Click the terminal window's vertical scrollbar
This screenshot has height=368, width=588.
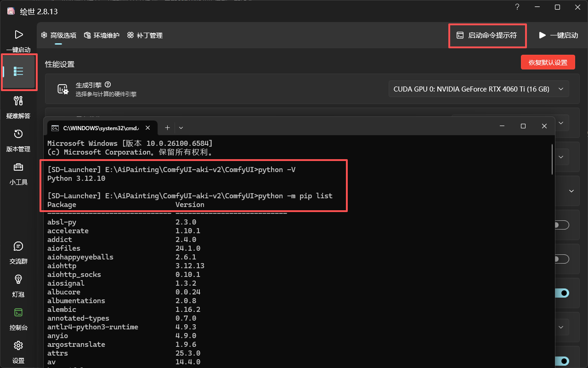point(552,159)
